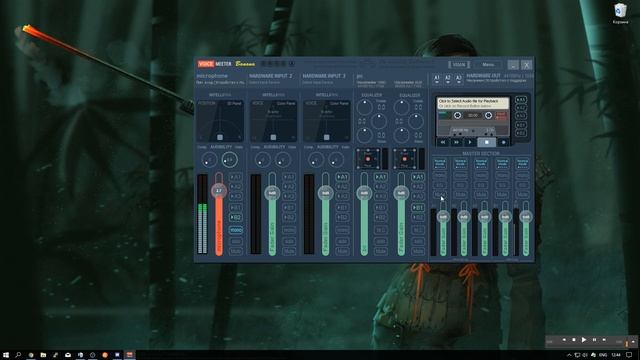
Task: Click the B2 master bus fader knob
Action: (x=526, y=217)
